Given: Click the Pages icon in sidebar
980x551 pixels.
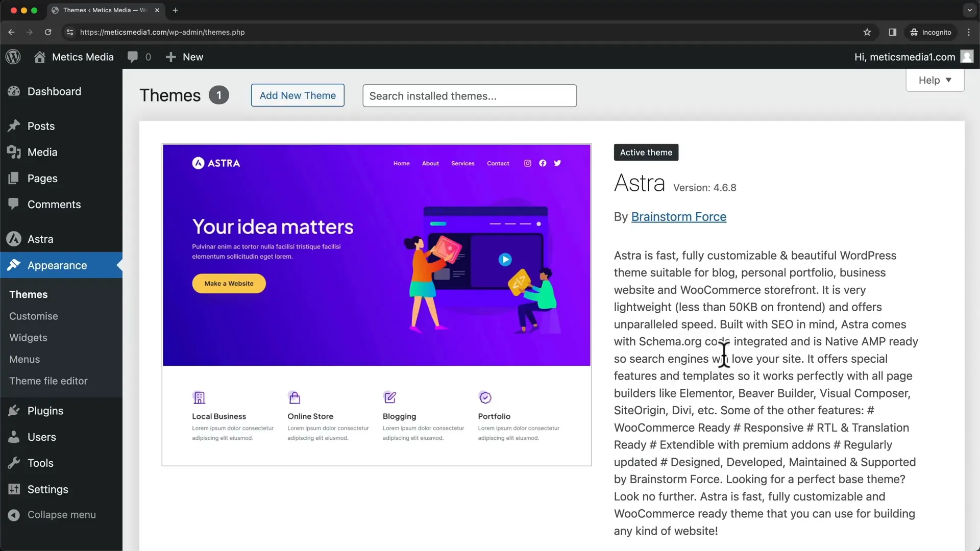Looking at the screenshot, I should tap(14, 178).
